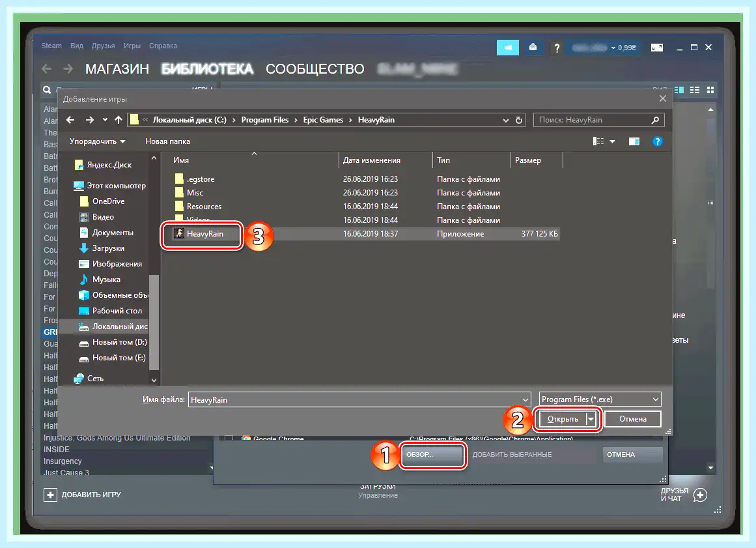756x548 pixels.
Task: Click the Имя файла text field
Action: coord(354,399)
